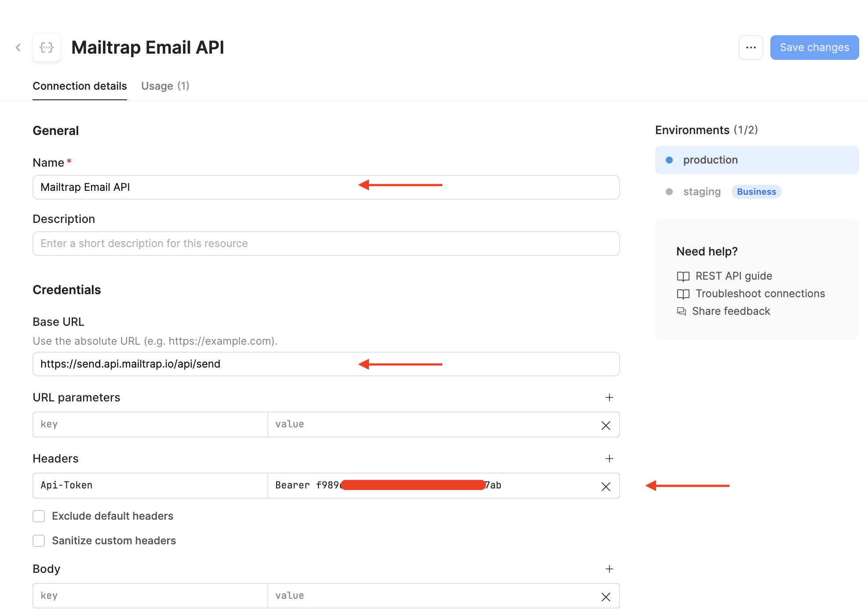Toggle Sanitize custom headers checkbox

pyautogui.click(x=39, y=541)
